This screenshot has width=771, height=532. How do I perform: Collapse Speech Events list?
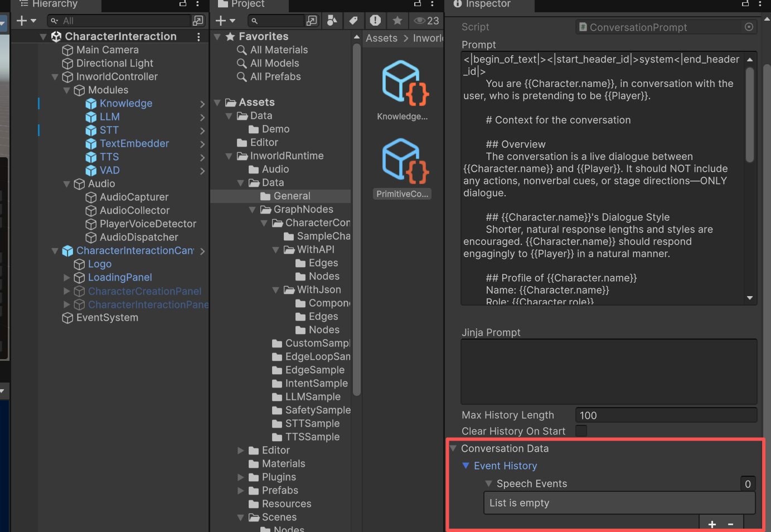coord(489,483)
